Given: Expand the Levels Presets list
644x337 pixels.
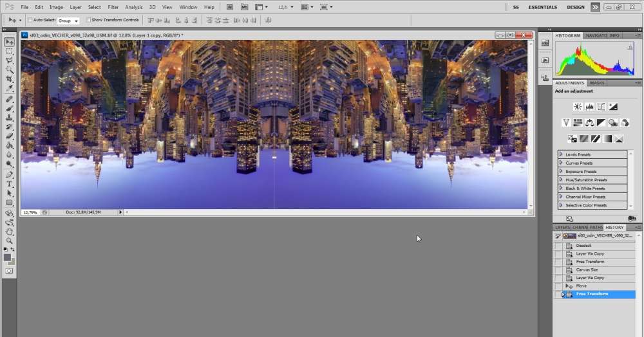Looking at the screenshot, I should coord(561,154).
